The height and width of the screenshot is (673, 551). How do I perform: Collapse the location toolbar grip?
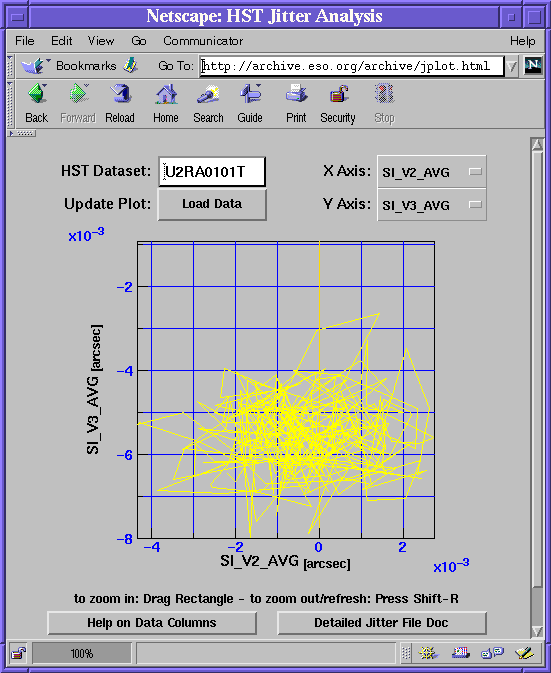[x=11, y=66]
